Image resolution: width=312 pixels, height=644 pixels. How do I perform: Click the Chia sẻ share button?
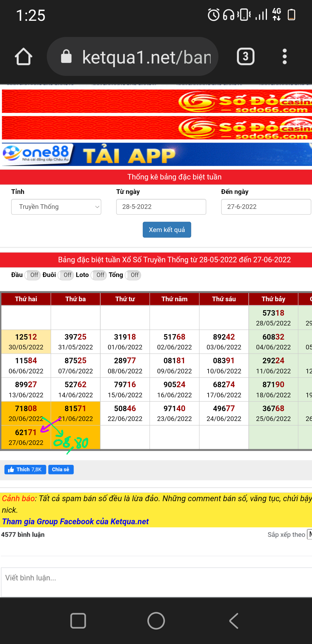(x=61, y=469)
